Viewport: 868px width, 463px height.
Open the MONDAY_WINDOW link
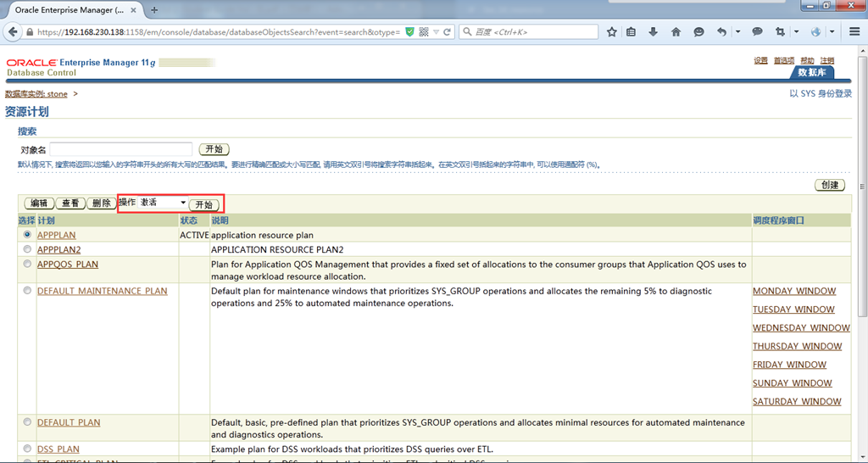pyautogui.click(x=794, y=291)
